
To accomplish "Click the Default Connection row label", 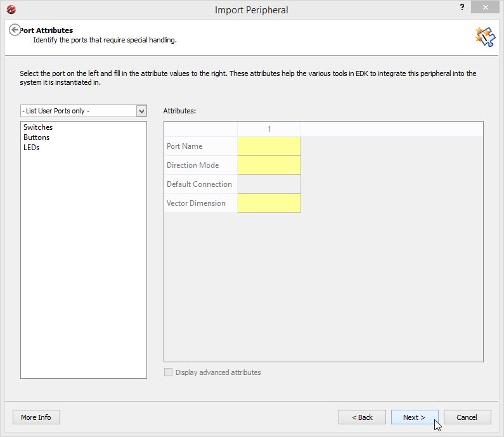I will click(199, 184).
